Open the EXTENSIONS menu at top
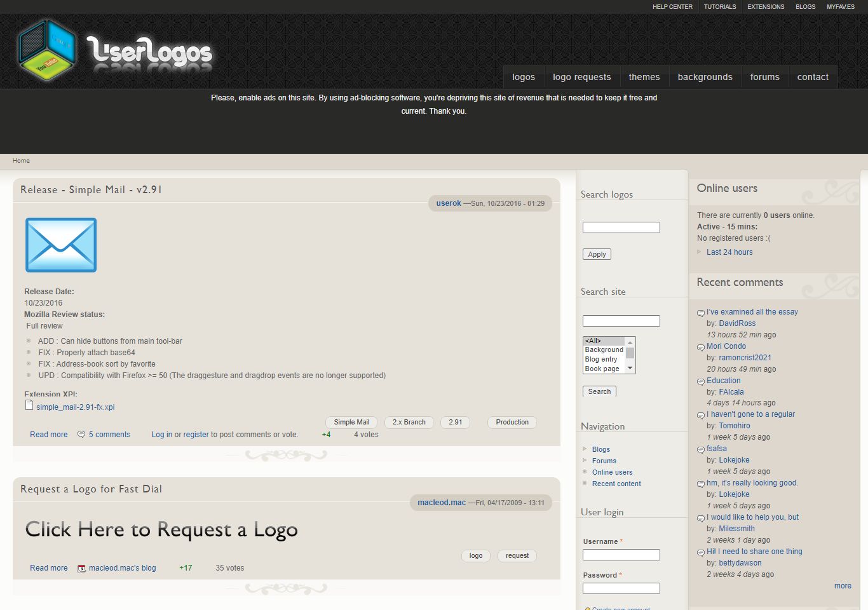This screenshot has width=868, height=610. pos(765,7)
